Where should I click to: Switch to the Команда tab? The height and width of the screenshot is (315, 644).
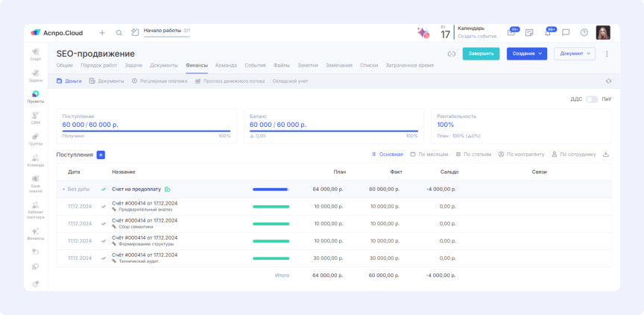(x=226, y=66)
